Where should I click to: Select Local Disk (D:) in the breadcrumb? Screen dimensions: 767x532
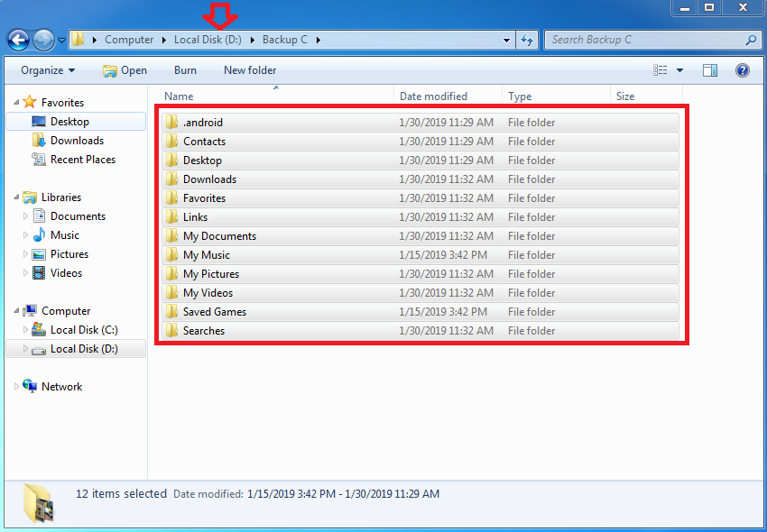[208, 40]
